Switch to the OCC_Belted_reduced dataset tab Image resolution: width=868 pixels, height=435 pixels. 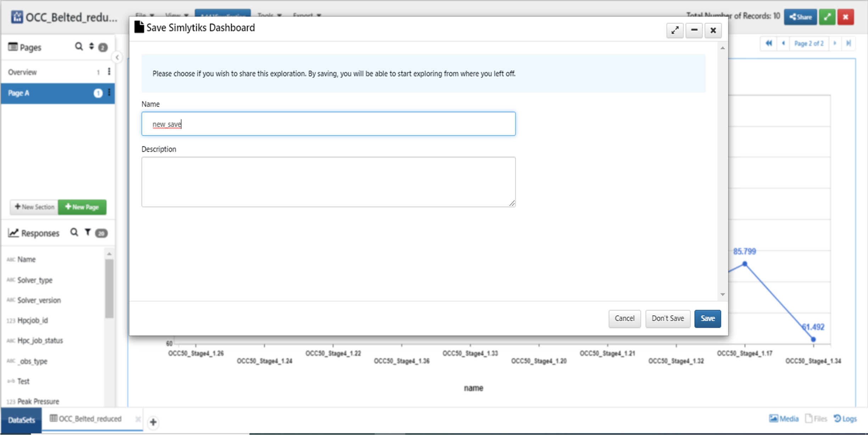pyautogui.click(x=86, y=419)
